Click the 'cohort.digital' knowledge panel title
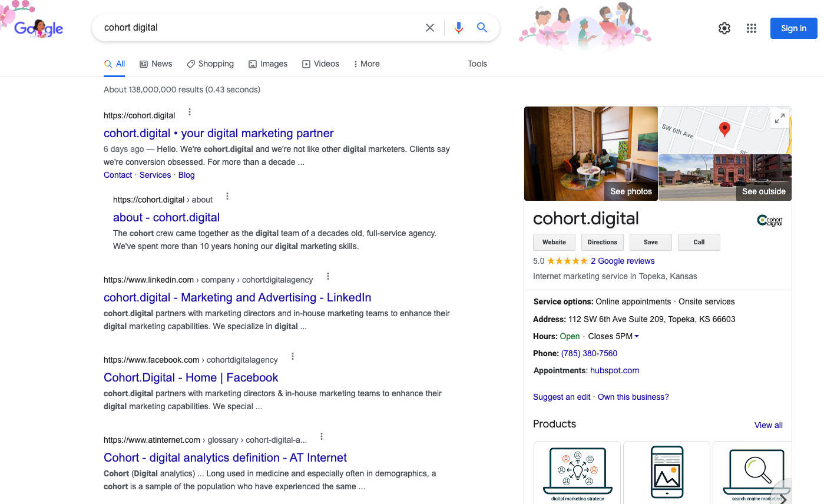The width and height of the screenshot is (824, 504). pyautogui.click(x=586, y=218)
